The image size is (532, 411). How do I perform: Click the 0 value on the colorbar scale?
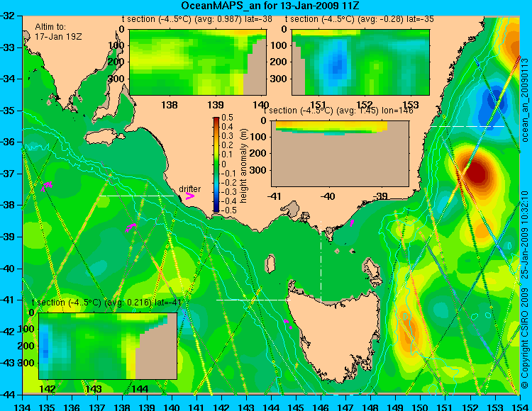(223, 164)
